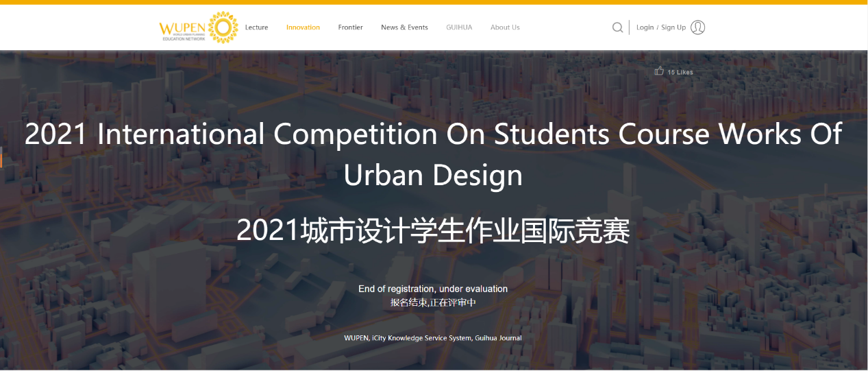Open the search magnifier icon
This screenshot has height=371, width=868.
[617, 27]
